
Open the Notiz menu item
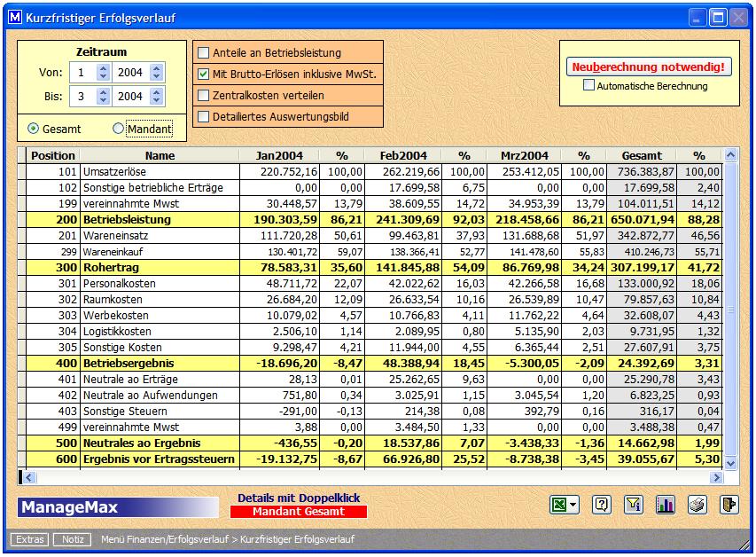[x=72, y=539]
